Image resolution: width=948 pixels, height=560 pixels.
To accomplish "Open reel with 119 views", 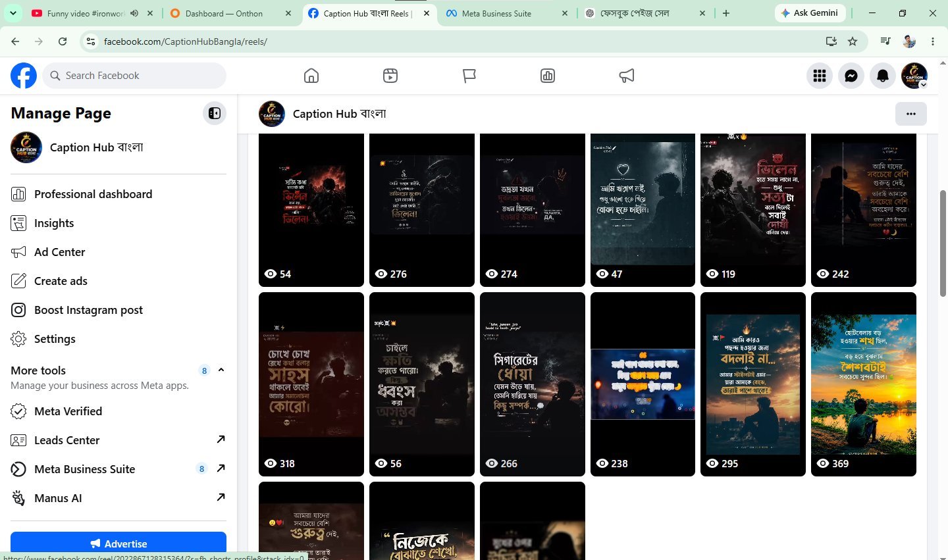I will tap(753, 210).
